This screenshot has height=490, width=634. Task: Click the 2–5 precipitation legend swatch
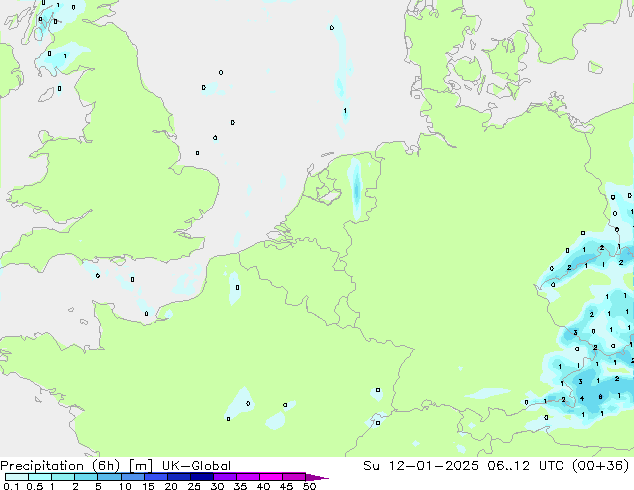coord(86,477)
